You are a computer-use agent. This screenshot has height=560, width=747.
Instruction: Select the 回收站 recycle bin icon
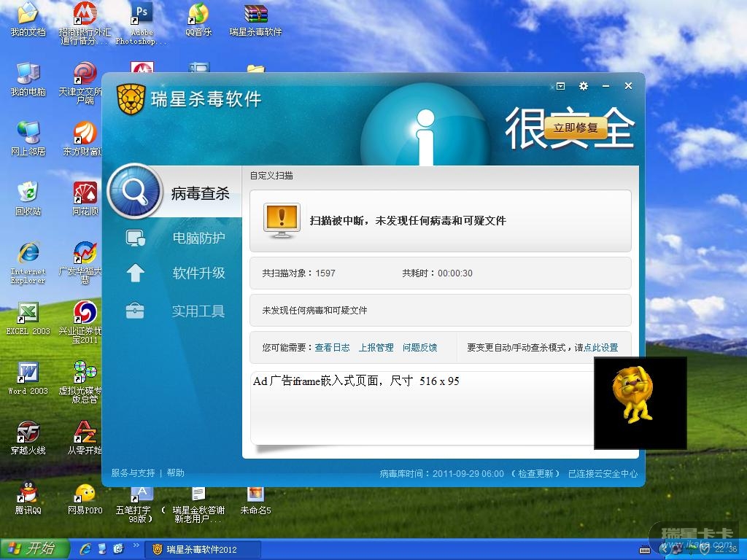pos(28,198)
